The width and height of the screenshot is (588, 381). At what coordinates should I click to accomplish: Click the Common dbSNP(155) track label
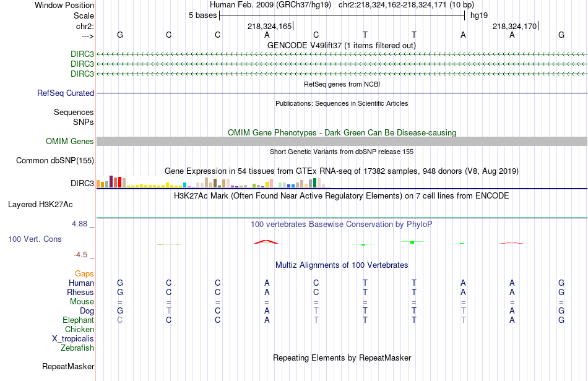(55, 160)
